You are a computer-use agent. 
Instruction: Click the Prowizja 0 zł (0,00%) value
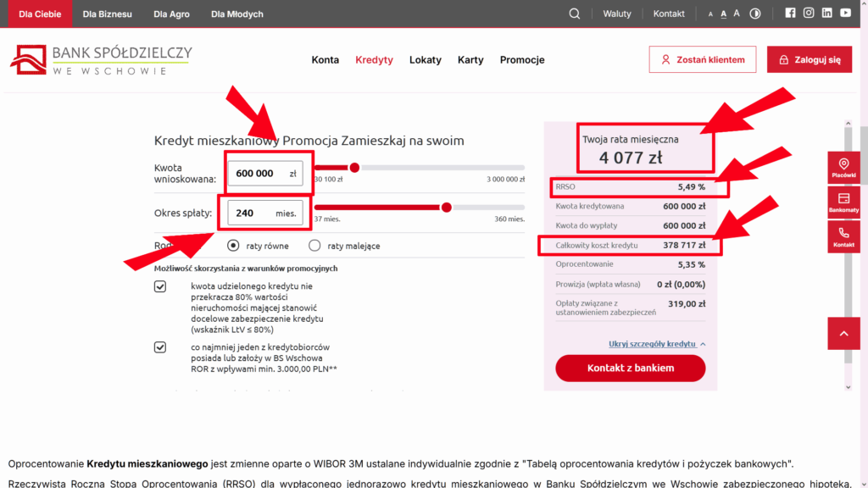(x=681, y=285)
